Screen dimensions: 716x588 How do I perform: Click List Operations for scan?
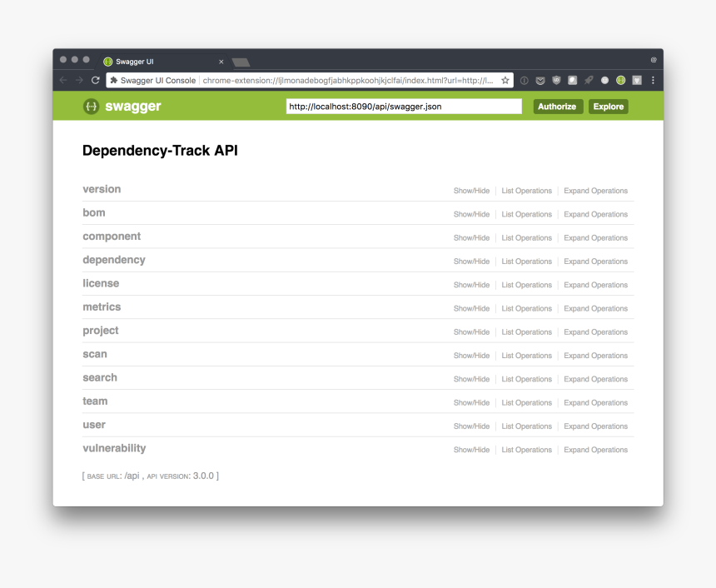pyautogui.click(x=526, y=356)
